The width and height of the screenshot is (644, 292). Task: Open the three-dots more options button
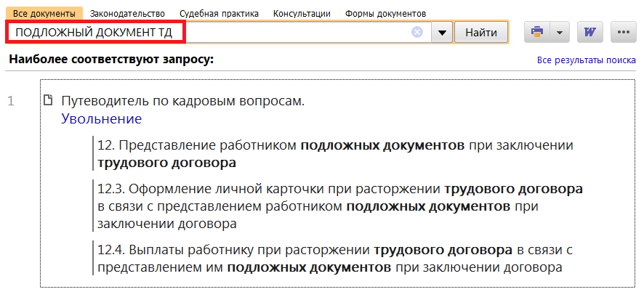click(623, 33)
